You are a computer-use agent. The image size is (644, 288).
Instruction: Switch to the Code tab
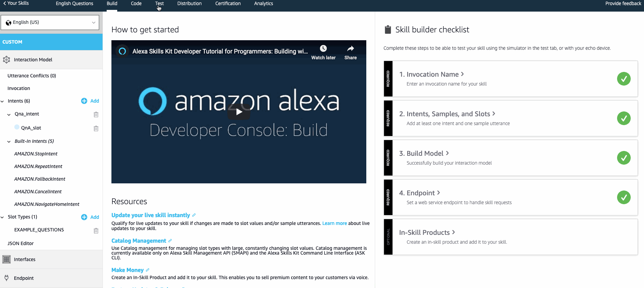136,4
